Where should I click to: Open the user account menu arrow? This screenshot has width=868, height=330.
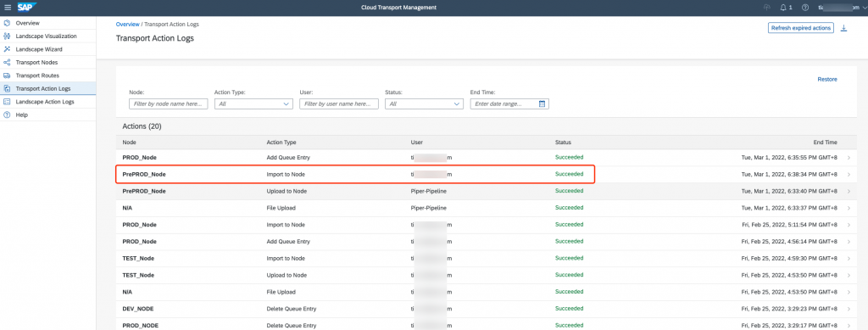864,8
